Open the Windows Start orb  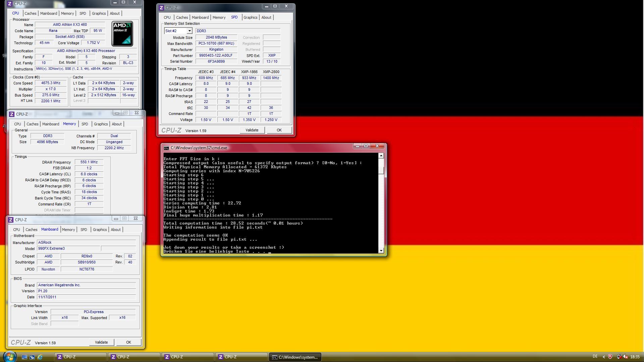[x=10, y=357]
